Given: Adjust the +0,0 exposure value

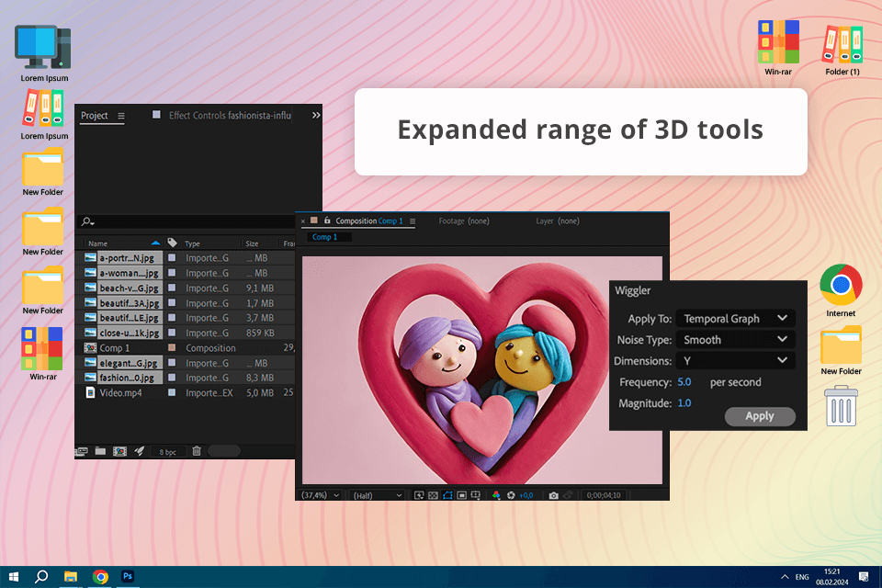Looking at the screenshot, I should [526, 495].
